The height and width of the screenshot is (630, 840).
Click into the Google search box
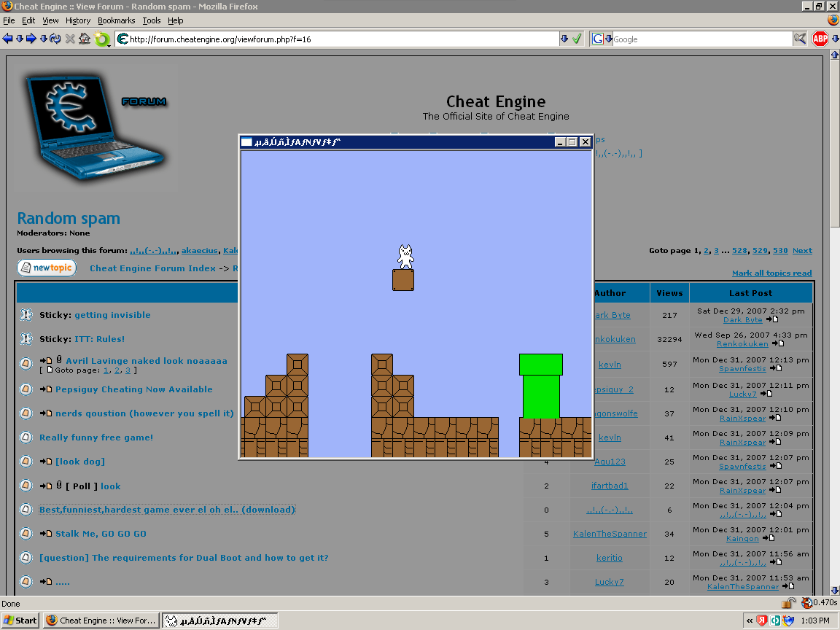tap(701, 39)
